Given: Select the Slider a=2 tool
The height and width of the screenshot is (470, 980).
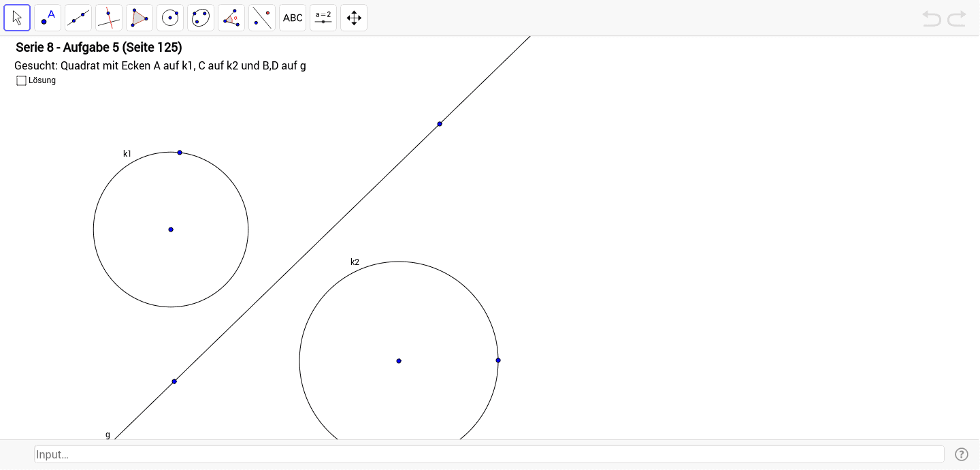Looking at the screenshot, I should click(323, 18).
